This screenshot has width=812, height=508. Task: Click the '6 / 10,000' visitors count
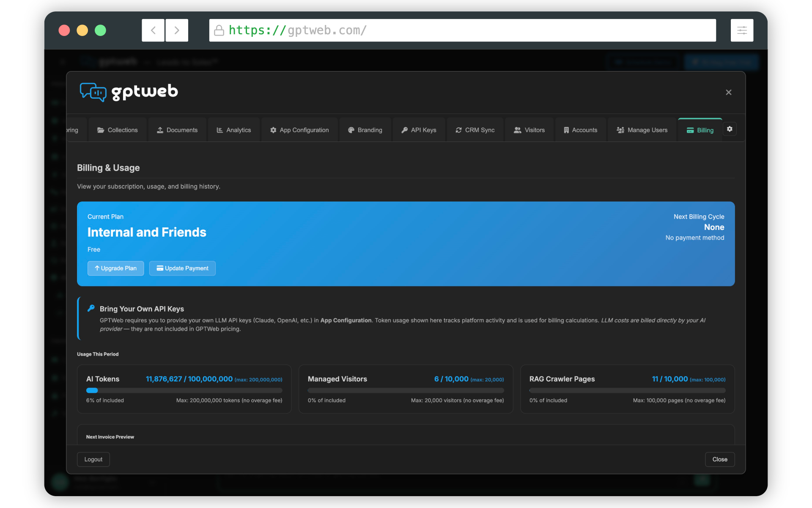(x=451, y=379)
